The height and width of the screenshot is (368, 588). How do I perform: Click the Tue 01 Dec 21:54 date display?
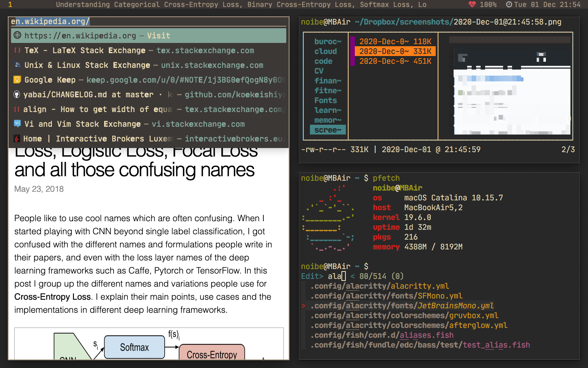[x=547, y=4]
